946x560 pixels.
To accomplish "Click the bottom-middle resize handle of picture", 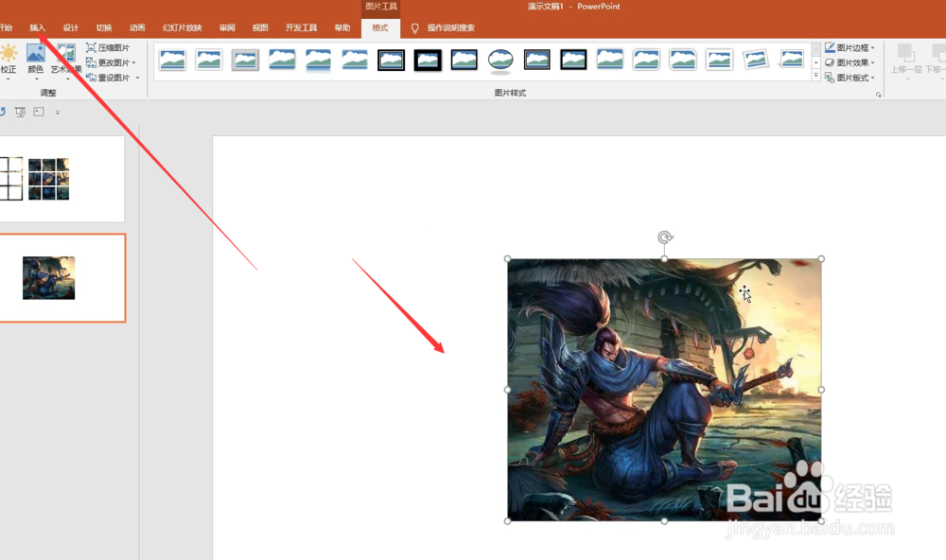I will (x=664, y=521).
